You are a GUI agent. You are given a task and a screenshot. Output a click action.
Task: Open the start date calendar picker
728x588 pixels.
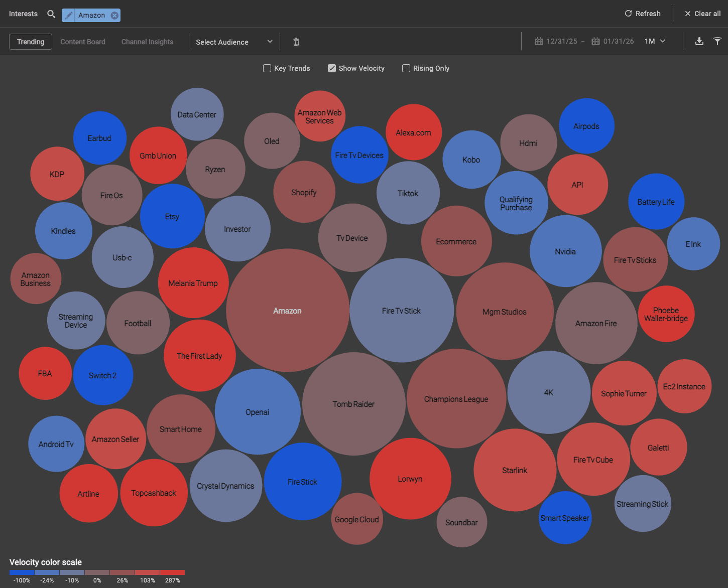pyautogui.click(x=539, y=41)
